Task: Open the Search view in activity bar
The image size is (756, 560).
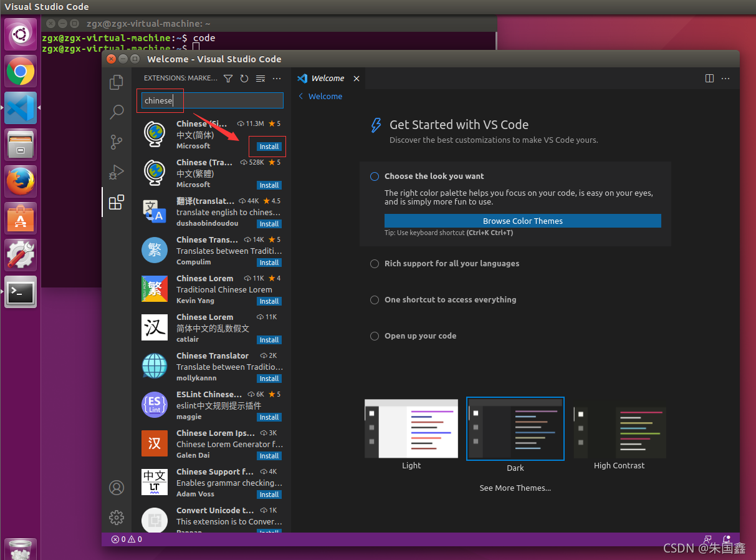Action: tap(117, 112)
